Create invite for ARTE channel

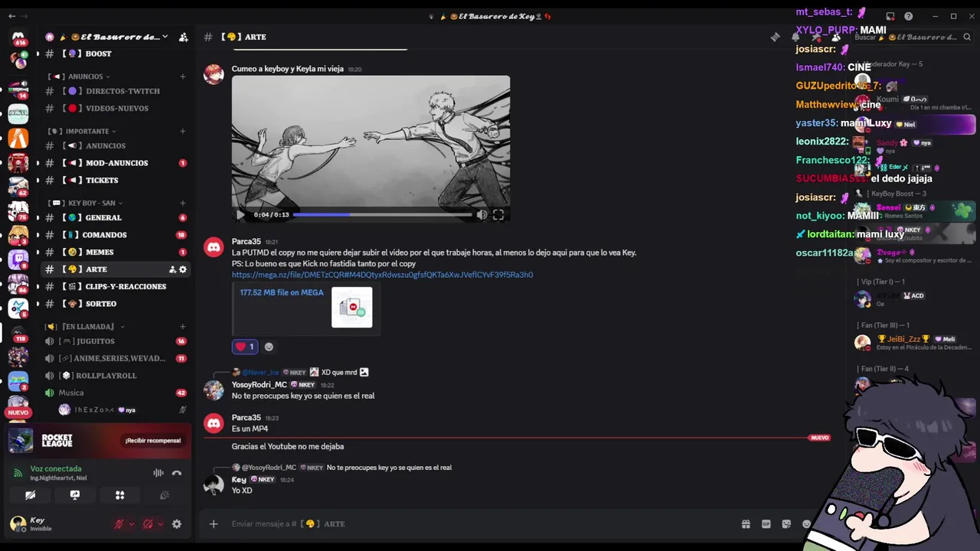tap(172, 269)
